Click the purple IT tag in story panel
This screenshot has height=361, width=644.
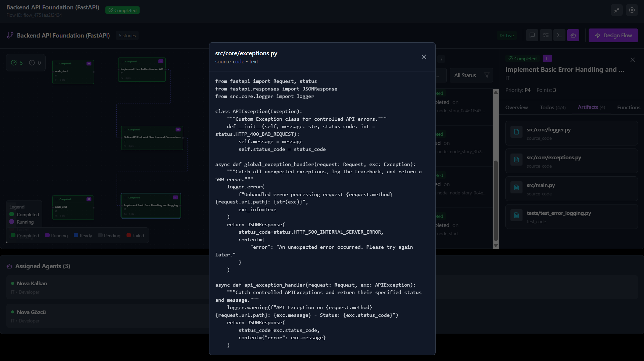[547, 59]
